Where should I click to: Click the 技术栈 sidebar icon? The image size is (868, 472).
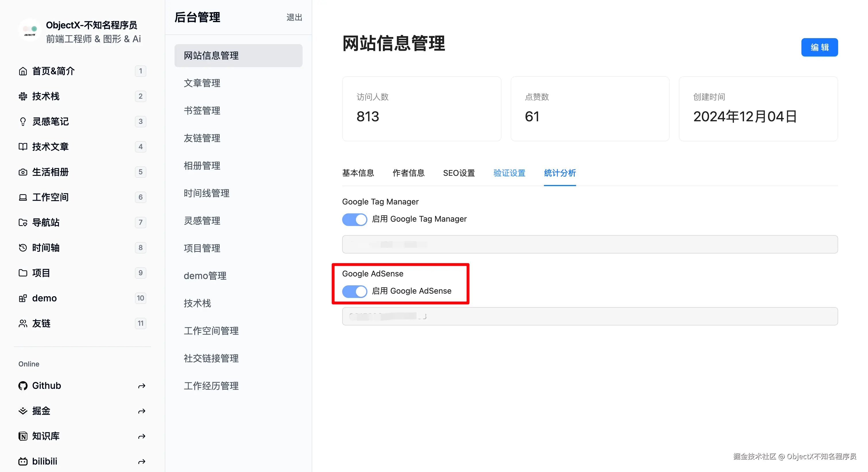coord(23,96)
